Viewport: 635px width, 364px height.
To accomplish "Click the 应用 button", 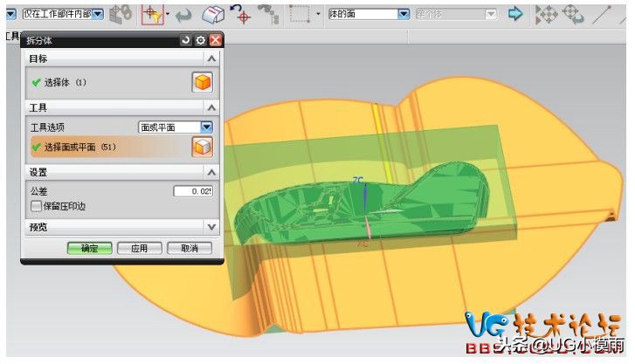I will click(139, 248).
